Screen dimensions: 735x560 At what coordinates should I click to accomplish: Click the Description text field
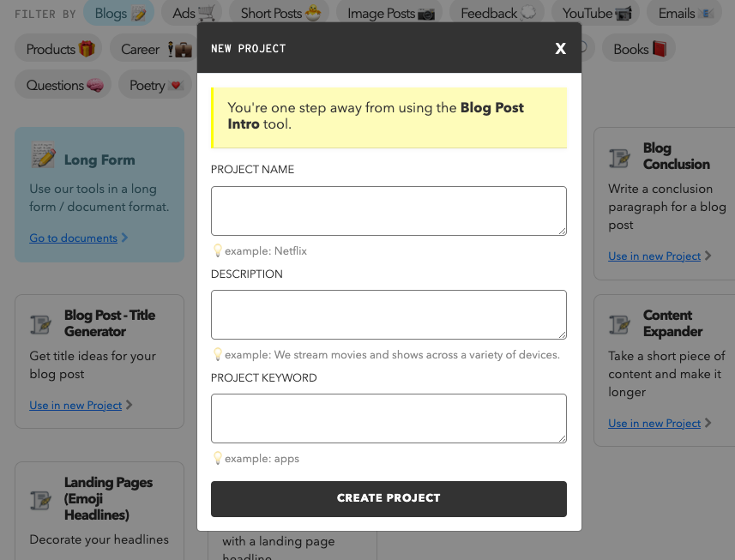388,314
